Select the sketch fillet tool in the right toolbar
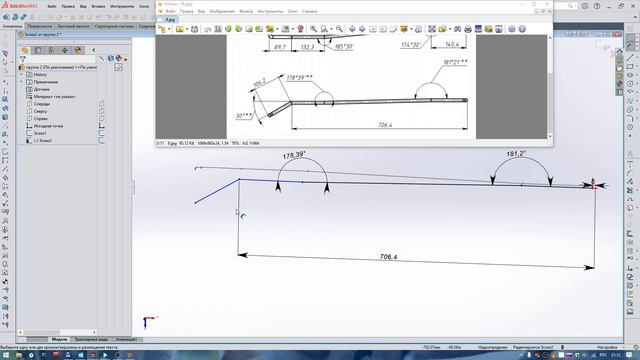The height and width of the screenshot is (360, 640). pyautogui.click(x=630, y=118)
